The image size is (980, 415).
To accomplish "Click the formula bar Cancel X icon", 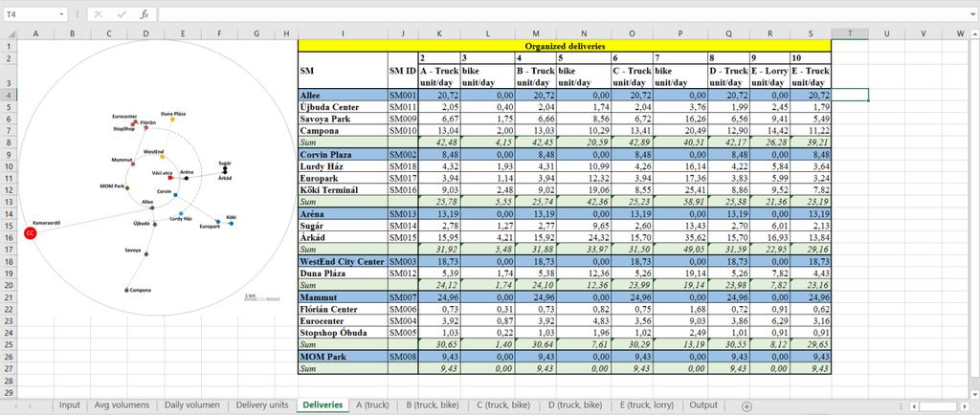I will point(99,13).
